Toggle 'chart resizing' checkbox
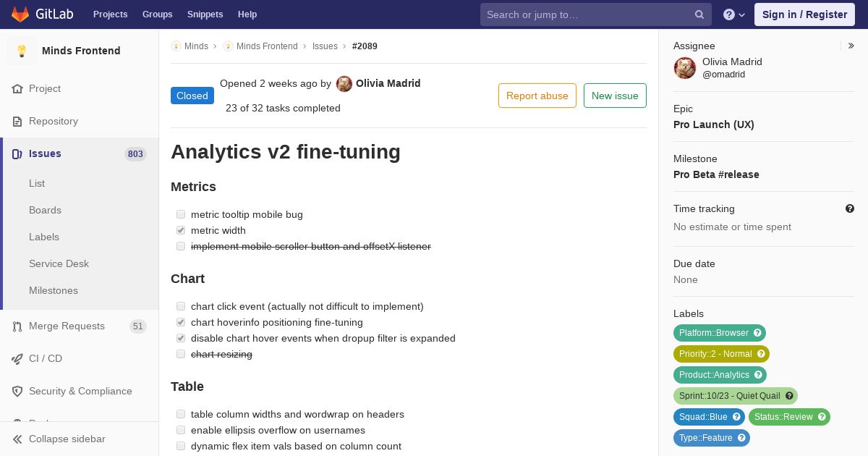This screenshot has height=456, width=868. click(x=181, y=355)
